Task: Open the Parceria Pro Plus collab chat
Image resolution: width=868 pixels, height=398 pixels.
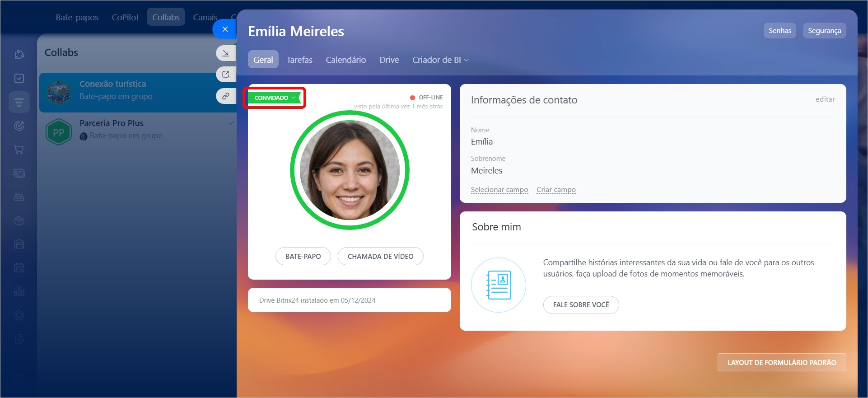Action: coord(138,131)
